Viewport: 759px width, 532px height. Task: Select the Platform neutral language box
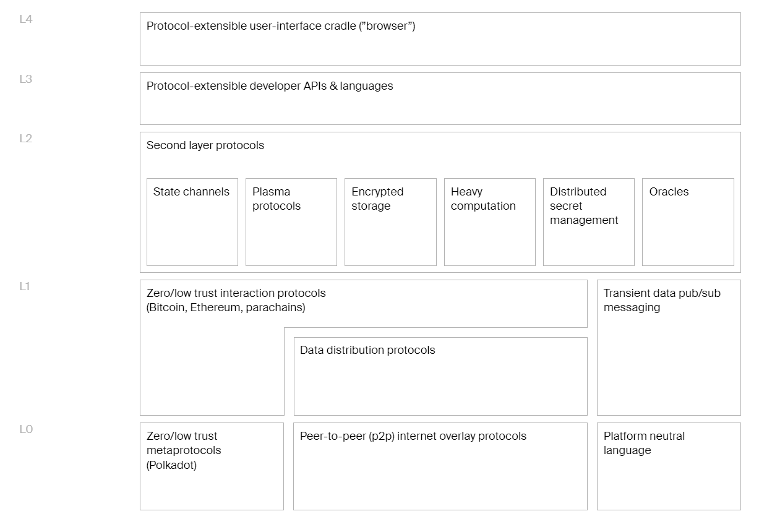[669, 466]
